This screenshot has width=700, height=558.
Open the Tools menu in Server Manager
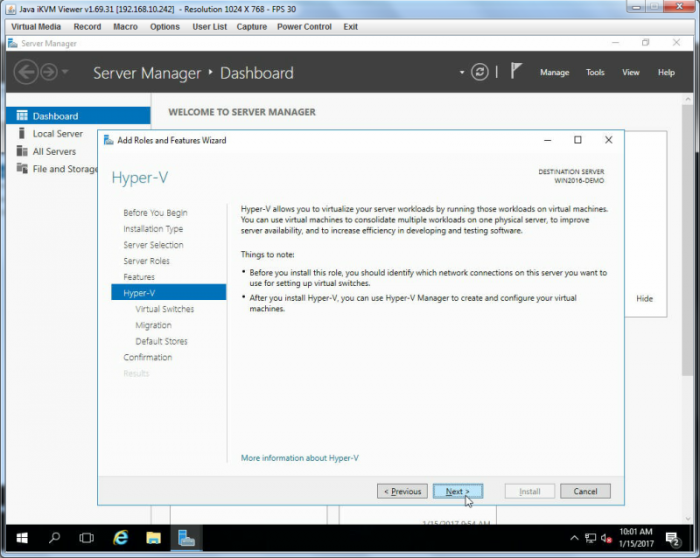[595, 72]
